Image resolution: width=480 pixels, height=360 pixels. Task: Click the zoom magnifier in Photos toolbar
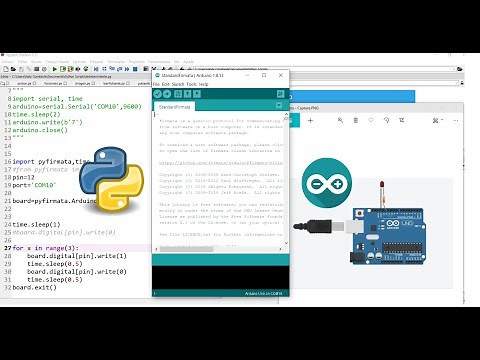click(340, 120)
